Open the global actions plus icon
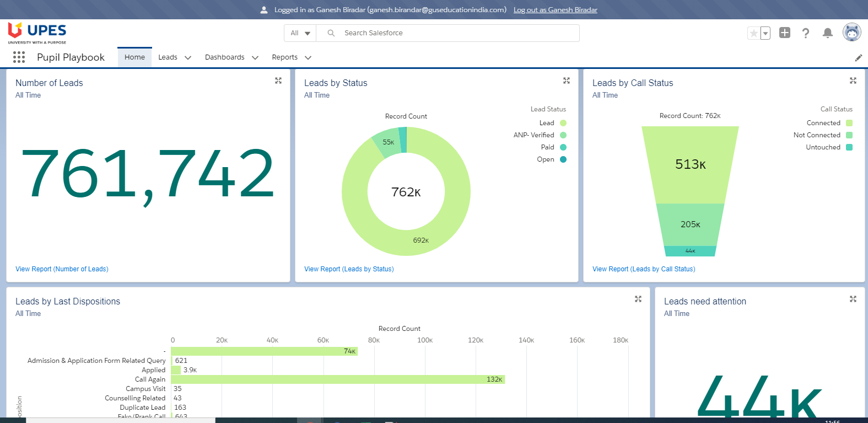The width and height of the screenshot is (868, 423). point(785,33)
